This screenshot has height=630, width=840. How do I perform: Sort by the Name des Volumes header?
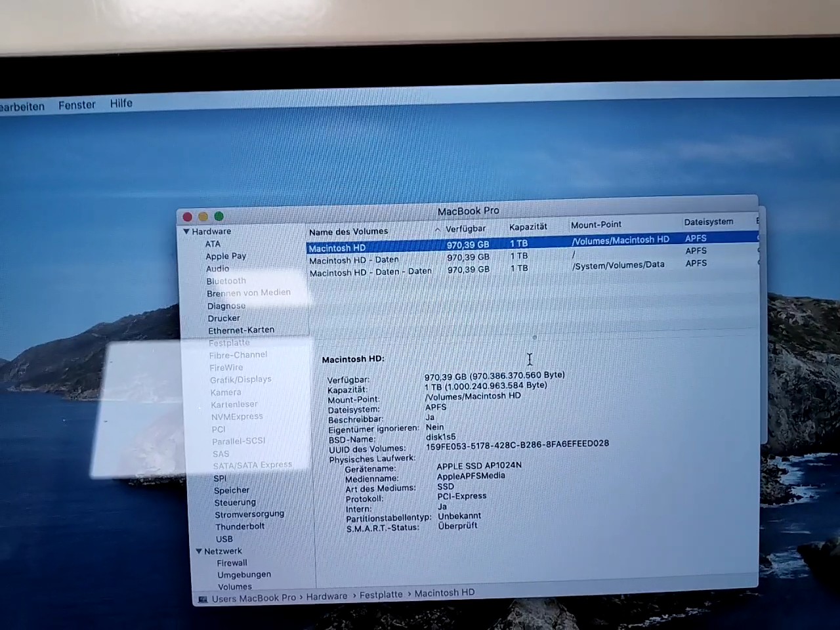pos(348,232)
